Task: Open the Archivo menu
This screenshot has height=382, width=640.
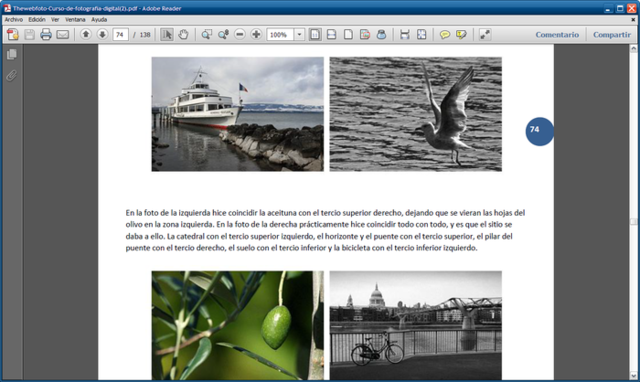Action: [x=13, y=20]
